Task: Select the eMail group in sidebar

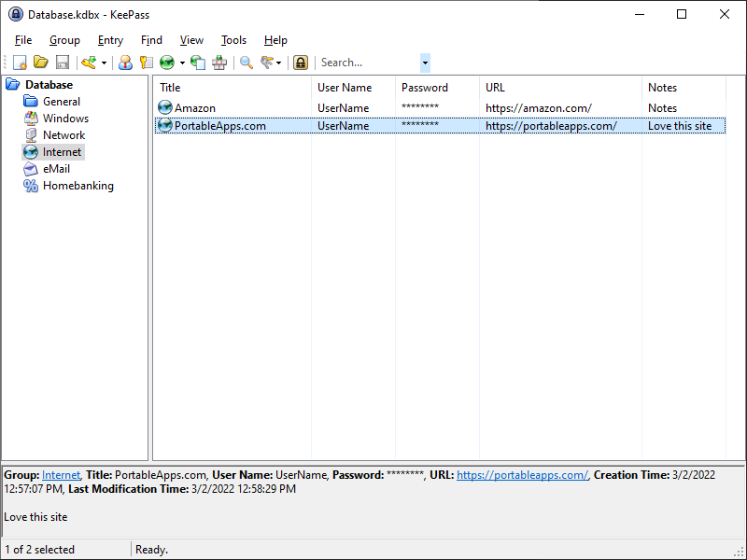Action: tap(56, 169)
